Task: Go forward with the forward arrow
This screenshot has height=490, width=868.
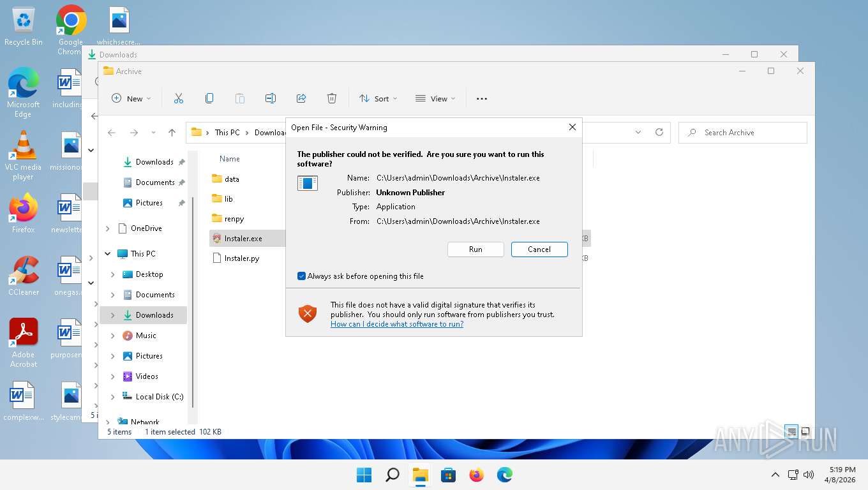Action: [133, 133]
